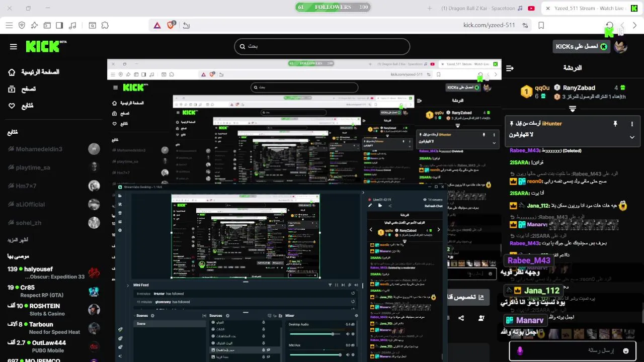Show more followed channels in sidebar
The image size is (644, 362).
point(18,240)
